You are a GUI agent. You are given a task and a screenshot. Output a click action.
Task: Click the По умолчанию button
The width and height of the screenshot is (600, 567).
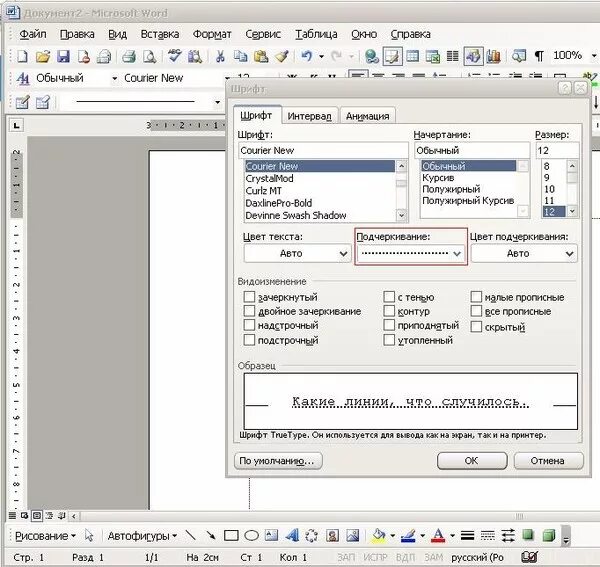pyautogui.click(x=278, y=461)
